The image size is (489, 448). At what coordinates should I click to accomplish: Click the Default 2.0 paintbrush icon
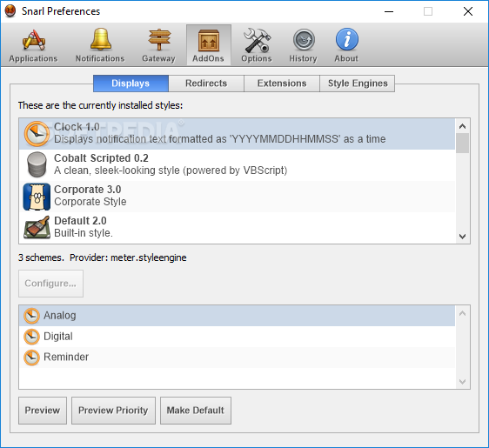[37, 228]
